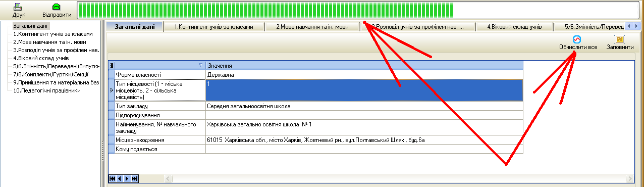Click the Середня загальноосвітня школа value cell
This screenshot has width=644, height=187.
point(364,106)
